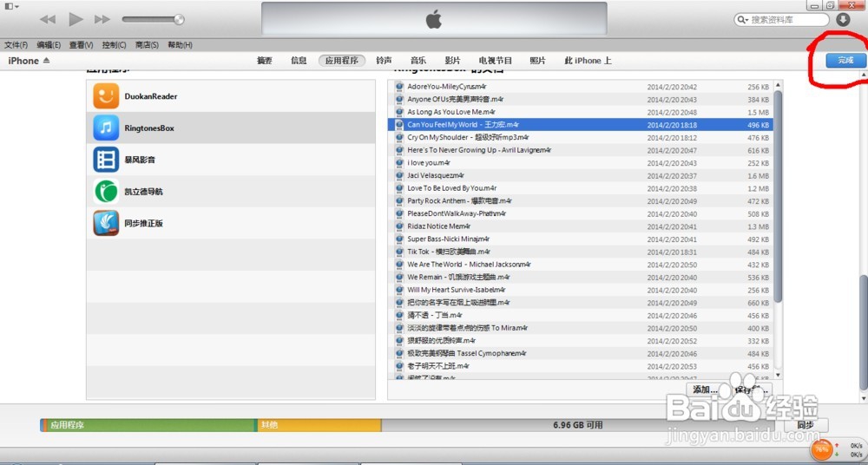Image resolution: width=868 pixels, height=465 pixels.
Task: Select the 同步推正版 app icon
Action: point(106,224)
